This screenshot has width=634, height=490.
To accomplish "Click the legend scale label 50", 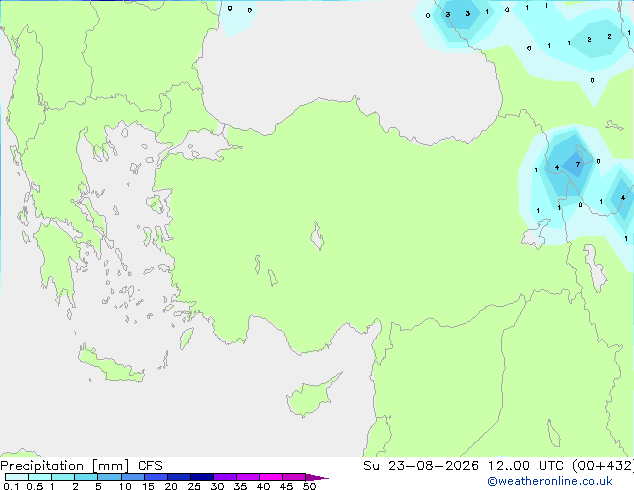I will [309, 486].
